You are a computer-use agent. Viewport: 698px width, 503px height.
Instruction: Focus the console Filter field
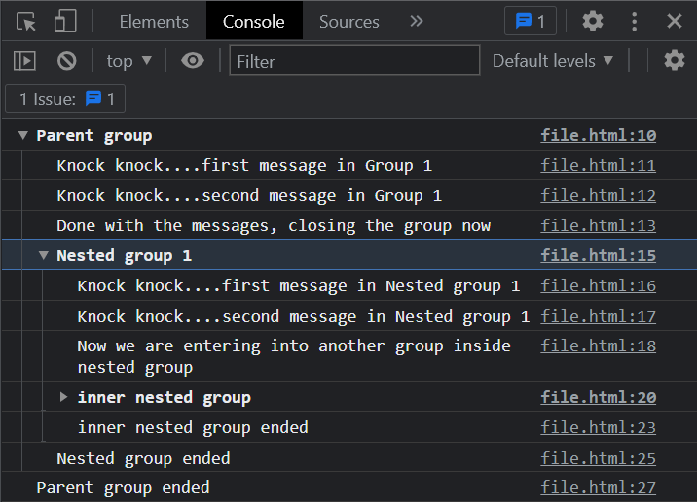pyautogui.click(x=353, y=61)
